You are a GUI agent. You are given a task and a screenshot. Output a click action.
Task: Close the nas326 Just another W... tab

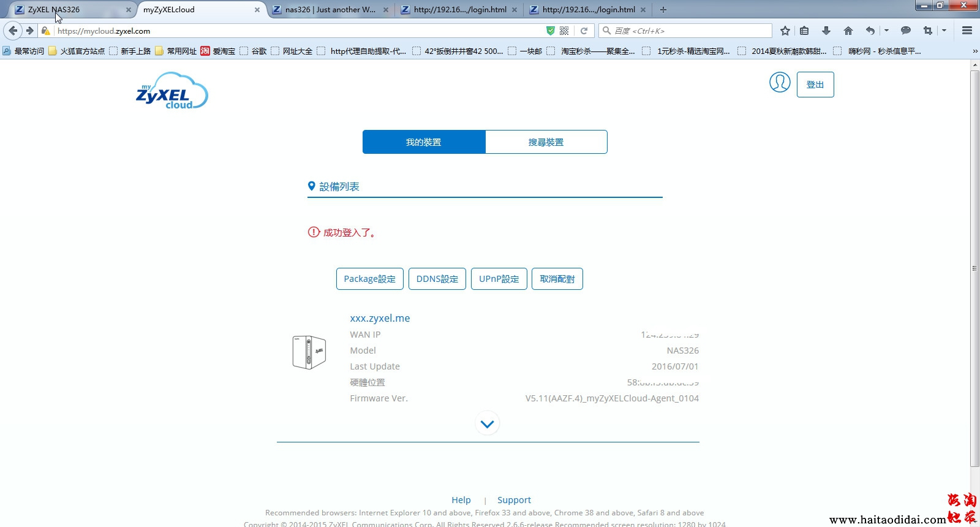[x=386, y=10]
